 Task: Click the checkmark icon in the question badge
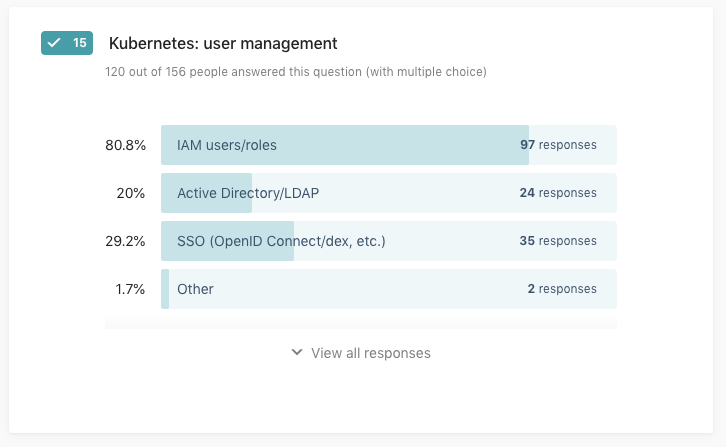(x=55, y=43)
